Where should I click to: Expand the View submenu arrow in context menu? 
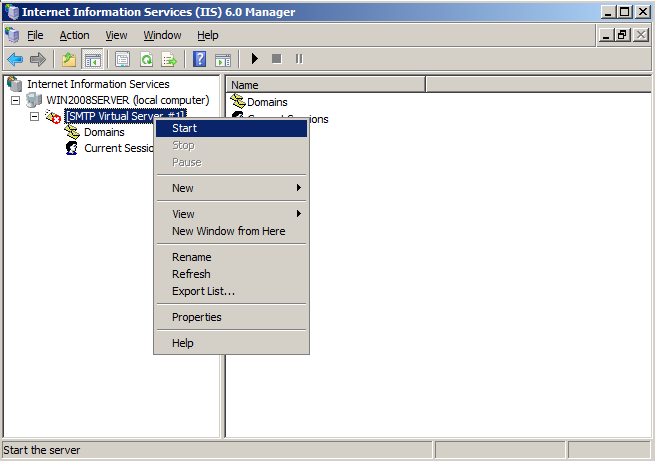click(x=299, y=214)
